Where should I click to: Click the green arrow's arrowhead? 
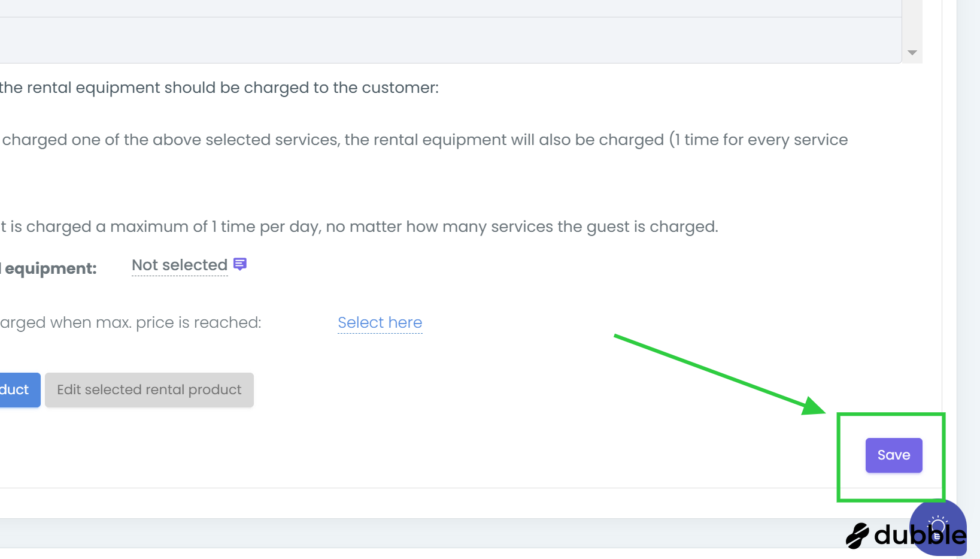pos(814,406)
